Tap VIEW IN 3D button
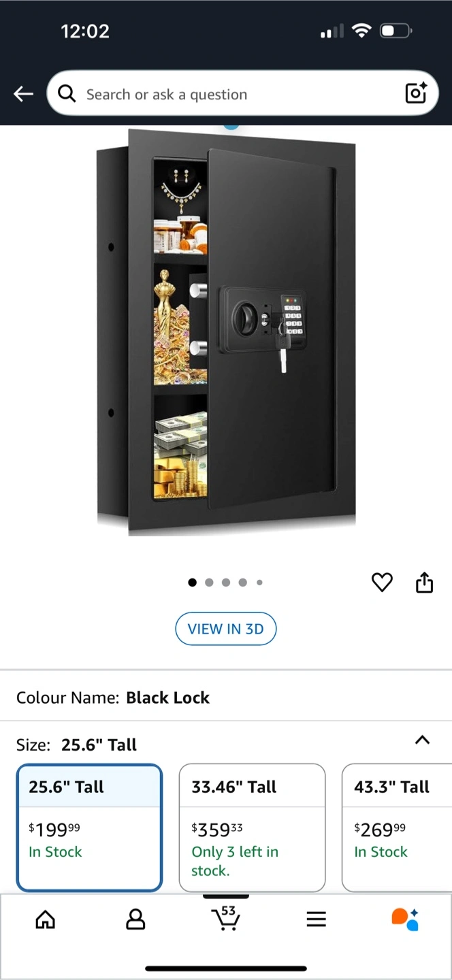The height and width of the screenshot is (980, 452). click(226, 629)
